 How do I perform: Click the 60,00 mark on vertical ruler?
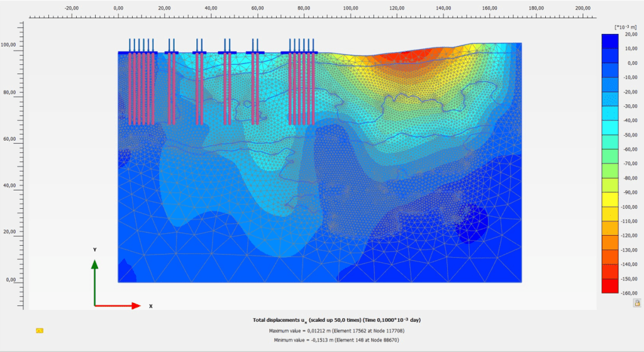coord(9,139)
